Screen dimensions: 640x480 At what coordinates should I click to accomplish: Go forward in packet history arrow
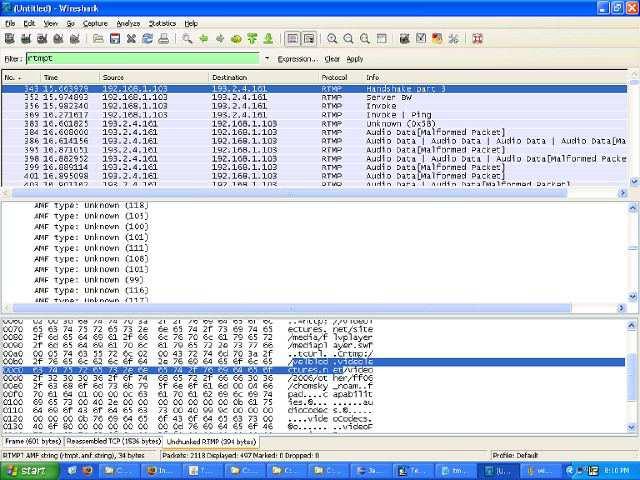point(220,39)
